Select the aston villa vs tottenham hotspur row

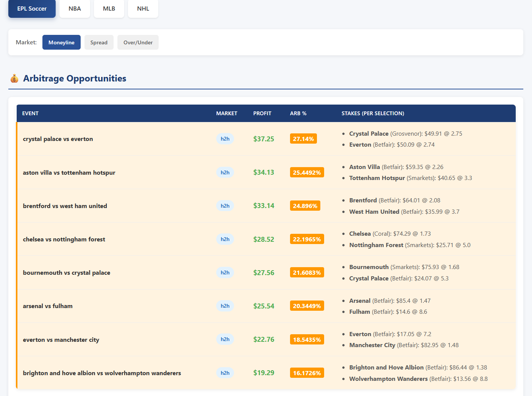click(69, 172)
